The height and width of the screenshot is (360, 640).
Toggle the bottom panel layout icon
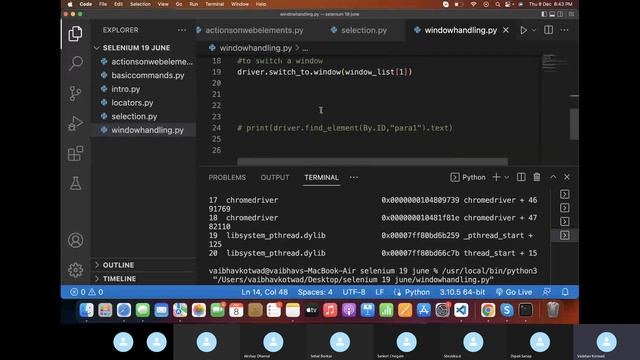pyautogui.click(x=552, y=14)
